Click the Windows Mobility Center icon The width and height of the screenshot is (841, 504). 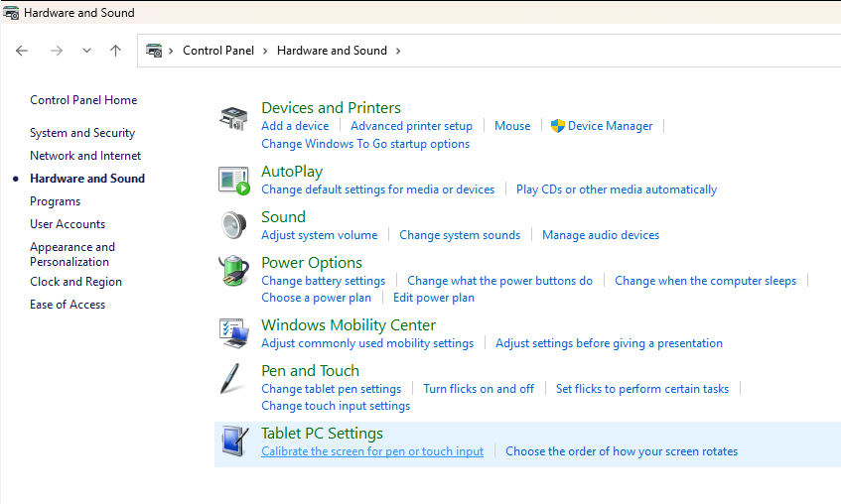[232, 333]
